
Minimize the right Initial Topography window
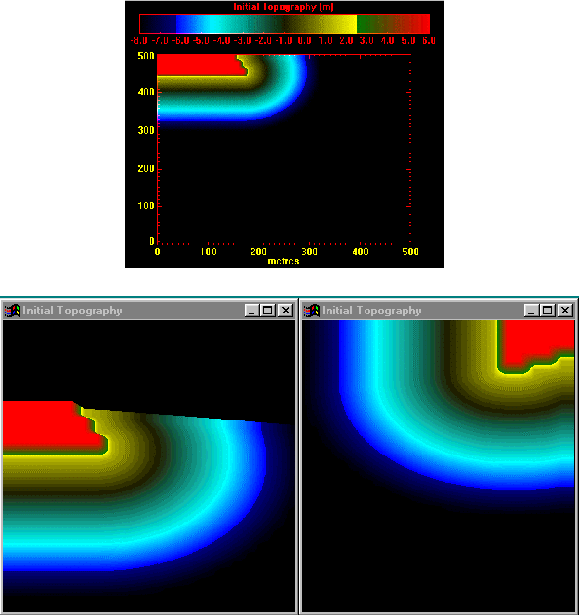click(x=530, y=311)
